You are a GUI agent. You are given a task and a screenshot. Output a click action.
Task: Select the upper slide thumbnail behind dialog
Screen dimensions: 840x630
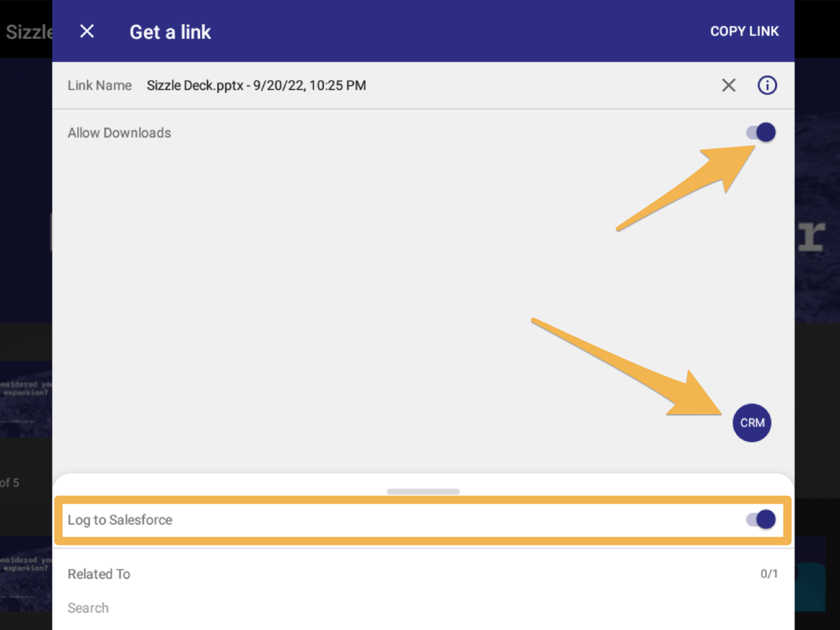tap(26, 399)
